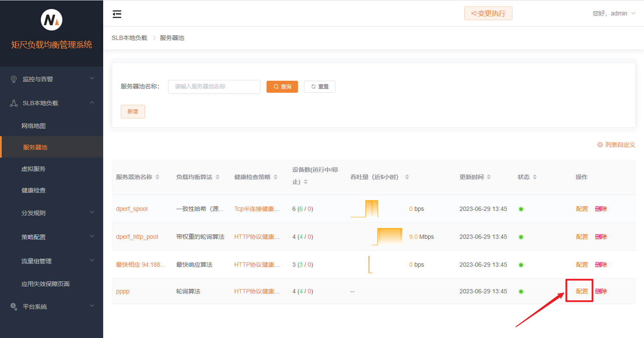Open 列表自定义 via the gear icon
The height and width of the screenshot is (338, 644).
(x=600, y=145)
